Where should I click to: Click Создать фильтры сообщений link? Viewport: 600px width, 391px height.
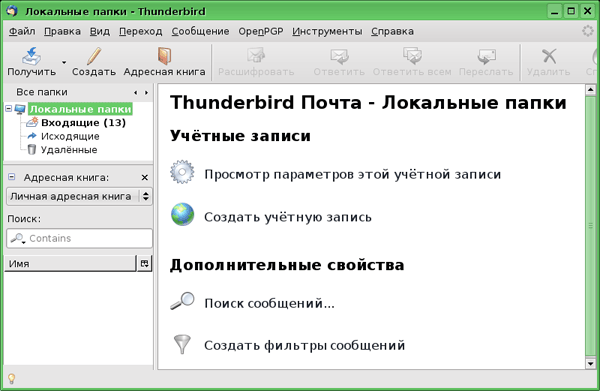tap(305, 345)
